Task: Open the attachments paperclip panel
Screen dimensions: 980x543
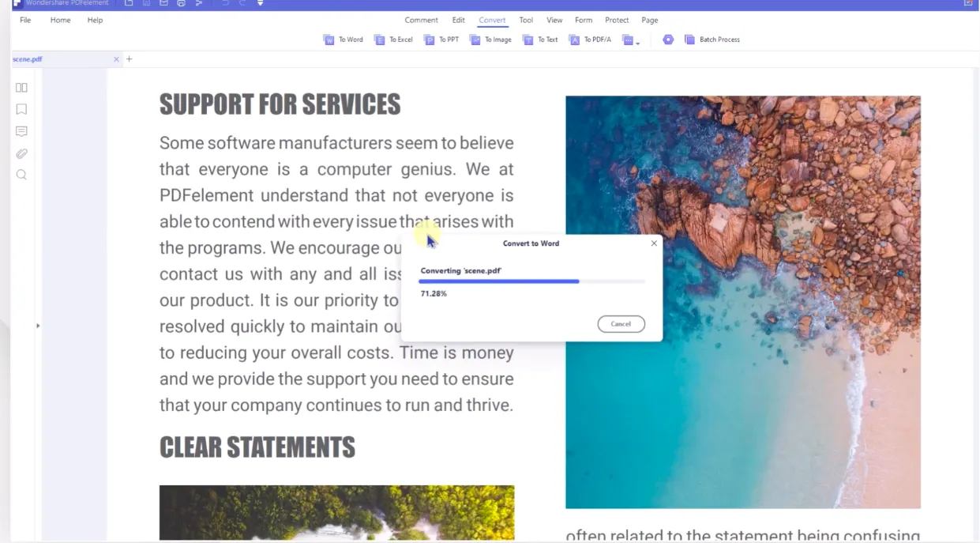Action: (x=21, y=153)
